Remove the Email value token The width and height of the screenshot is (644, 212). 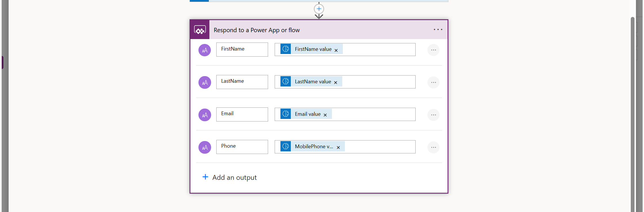(325, 115)
